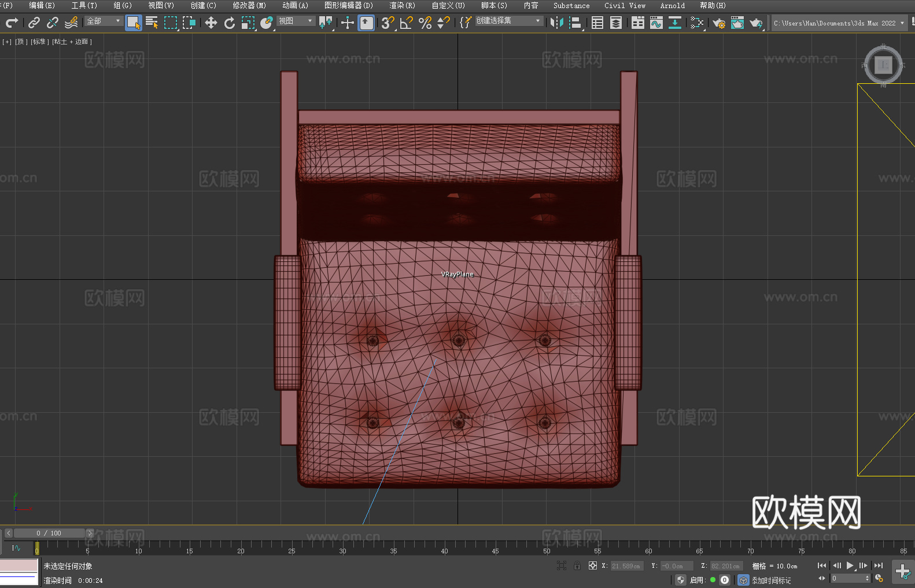
Task: Open the project path dropdown
Action: 839,23
